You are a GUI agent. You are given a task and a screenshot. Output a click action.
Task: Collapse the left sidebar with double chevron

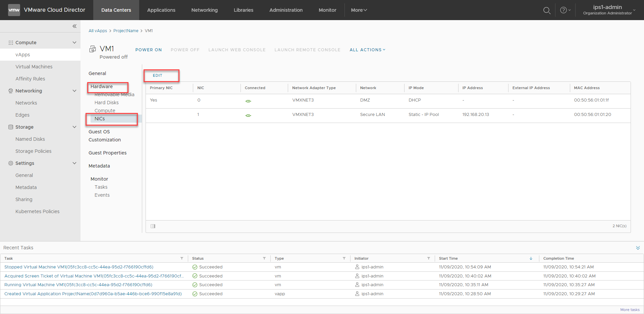(x=74, y=26)
